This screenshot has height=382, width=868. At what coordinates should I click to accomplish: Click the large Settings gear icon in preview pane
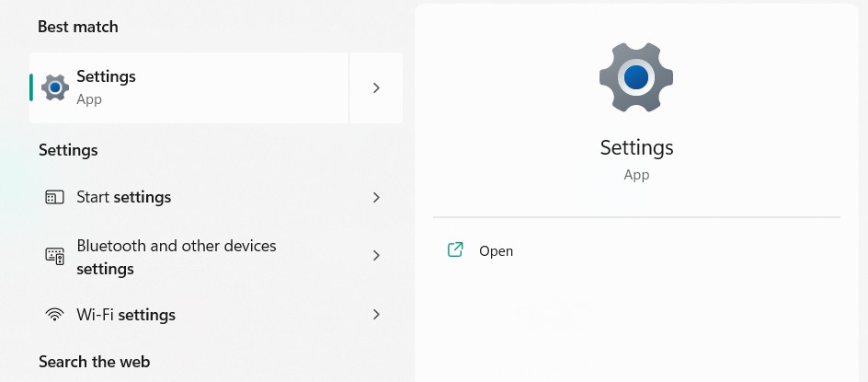[x=636, y=78]
